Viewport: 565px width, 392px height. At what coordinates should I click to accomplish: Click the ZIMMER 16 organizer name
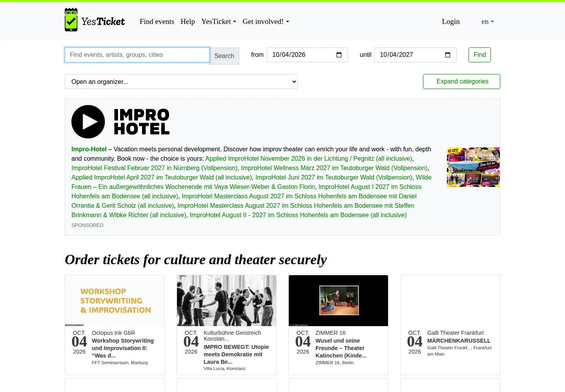[330, 333]
